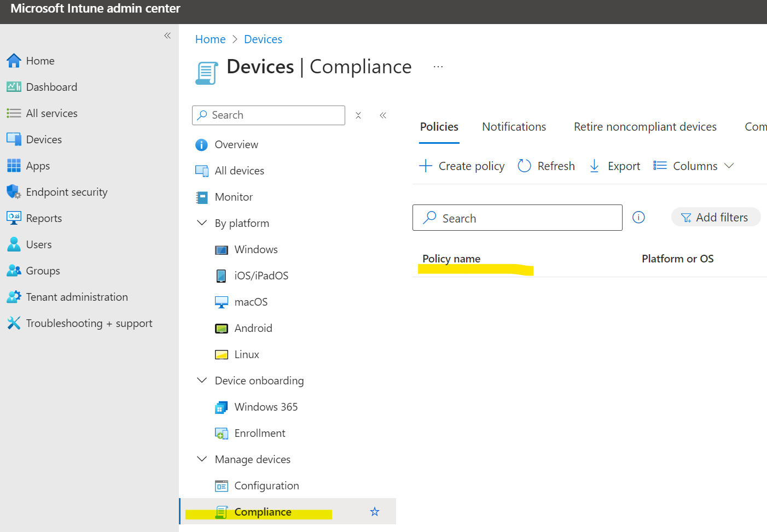Collapse the Device onboarding section
The width and height of the screenshot is (767, 532).
pyautogui.click(x=202, y=381)
